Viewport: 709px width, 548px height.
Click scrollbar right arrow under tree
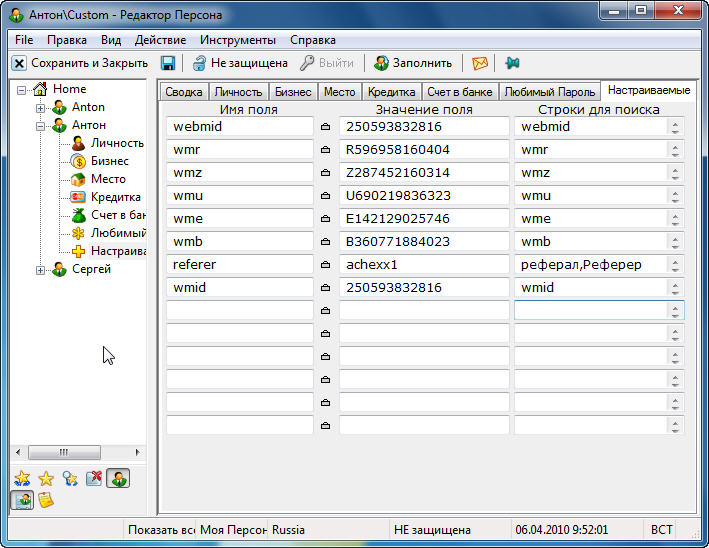(x=137, y=452)
